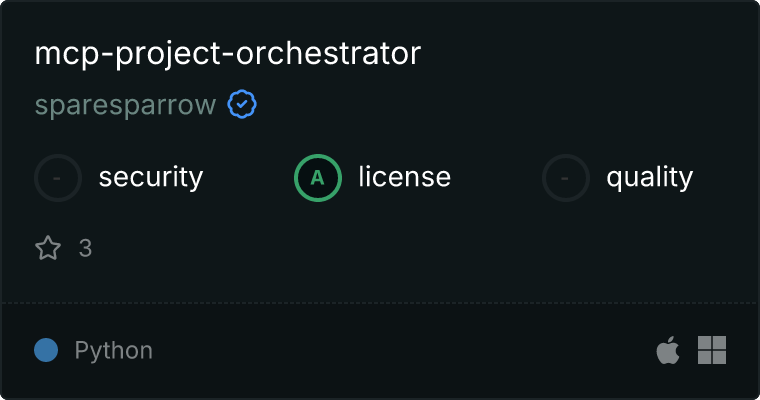Select the Python language label
Image resolution: width=760 pixels, height=400 pixels.
coord(113,351)
